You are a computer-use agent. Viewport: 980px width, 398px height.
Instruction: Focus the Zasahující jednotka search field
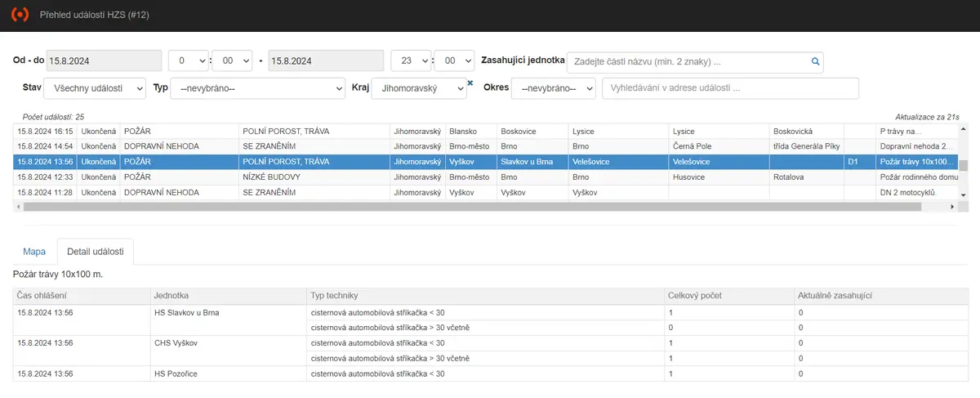[x=695, y=61]
